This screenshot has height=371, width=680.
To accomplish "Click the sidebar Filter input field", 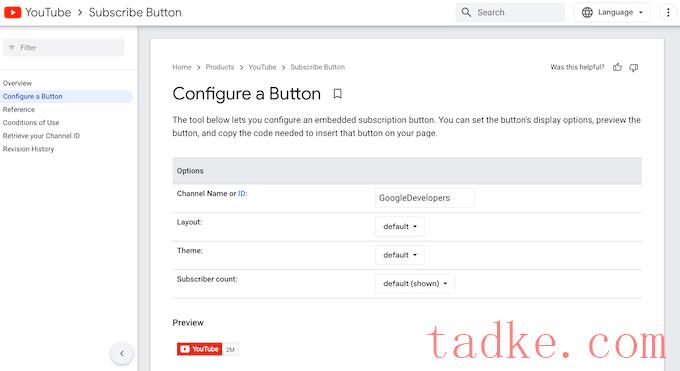I will click(x=64, y=48).
